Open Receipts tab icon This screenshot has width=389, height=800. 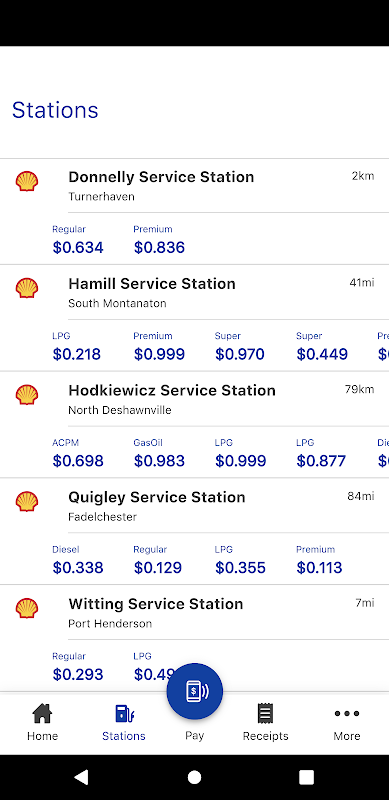tap(265, 713)
